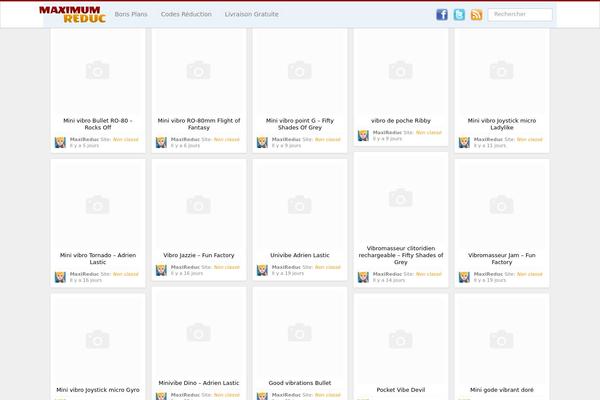Image resolution: width=600 pixels, height=400 pixels.
Task: Click image placeholder of RO-80mm Flight of Fantasy
Action: [x=199, y=71]
